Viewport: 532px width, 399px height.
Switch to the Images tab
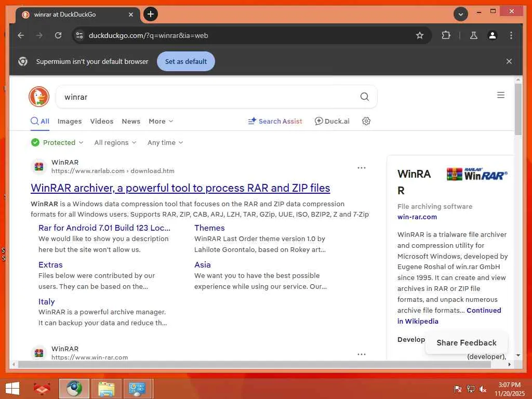click(70, 121)
